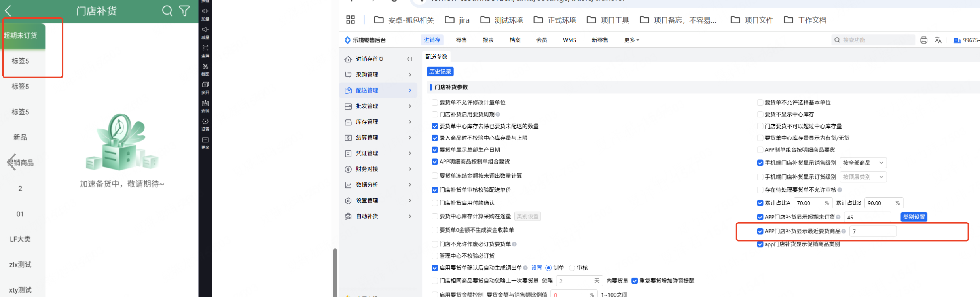The width and height of the screenshot is (980, 297).
Task: Select the 制单 radio button
Action: coord(548,268)
